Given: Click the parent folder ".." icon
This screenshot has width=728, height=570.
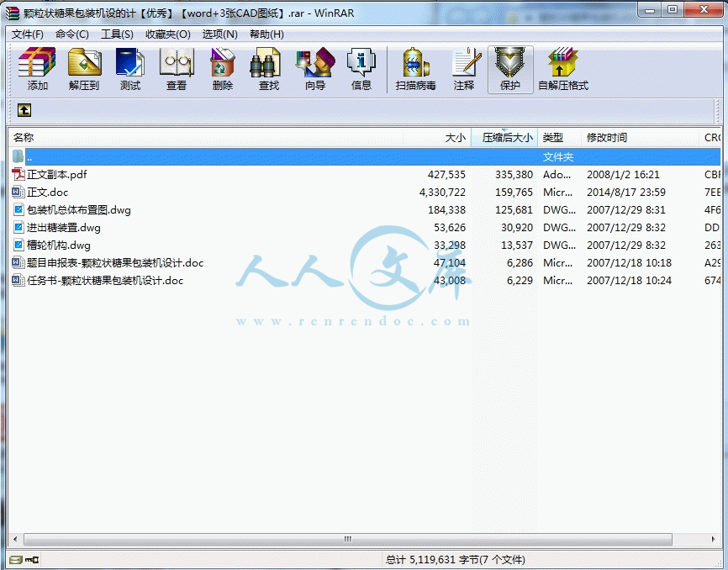Looking at the screenshot, I should click(18, 156).
